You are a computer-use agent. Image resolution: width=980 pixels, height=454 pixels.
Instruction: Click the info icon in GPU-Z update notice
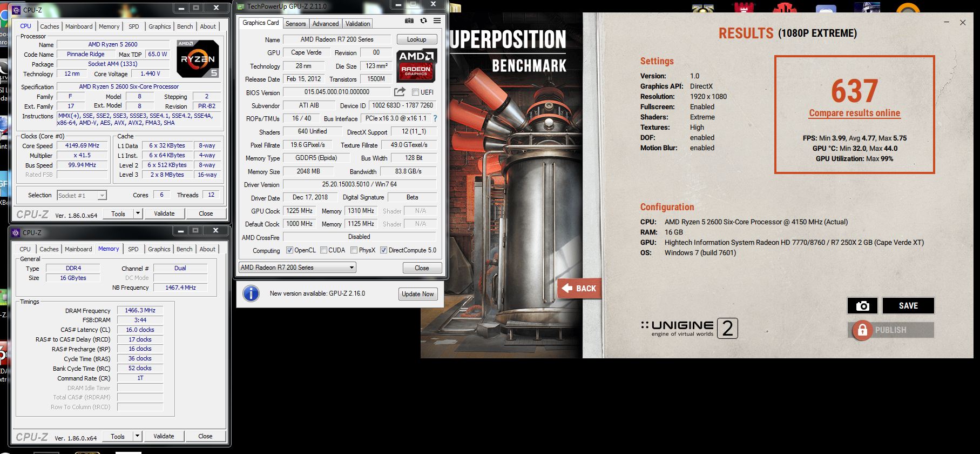tap(251, 293)
